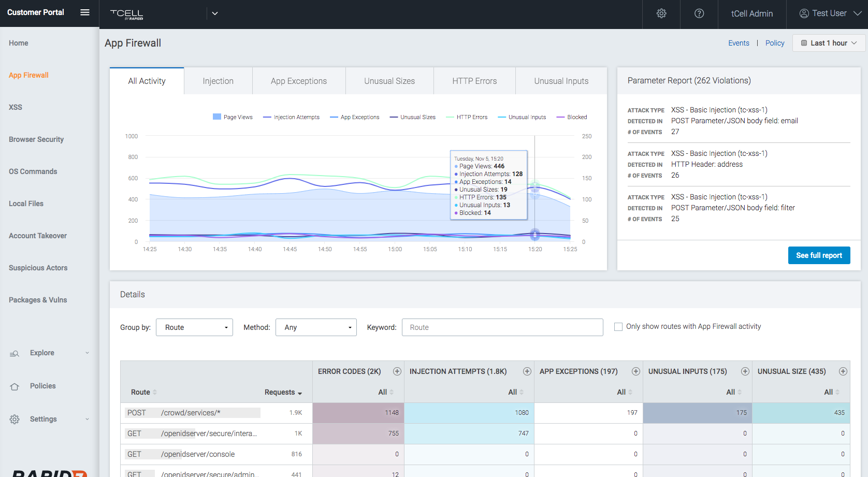The image size is (868, 477).
Task: Expand the Error Codes column plus icon
Action: pos(397,371)
